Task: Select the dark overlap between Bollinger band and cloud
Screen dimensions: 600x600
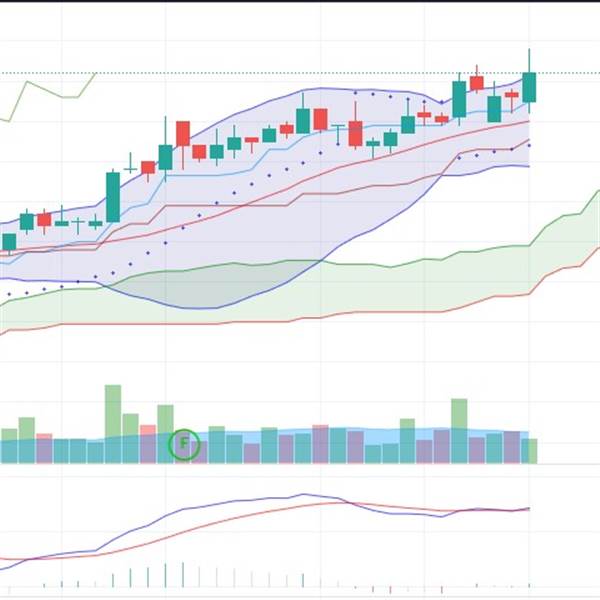Action: (x=214, y=285)
